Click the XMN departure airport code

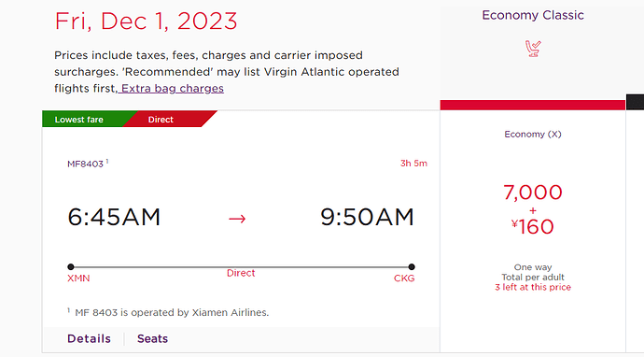click(78, 278)
